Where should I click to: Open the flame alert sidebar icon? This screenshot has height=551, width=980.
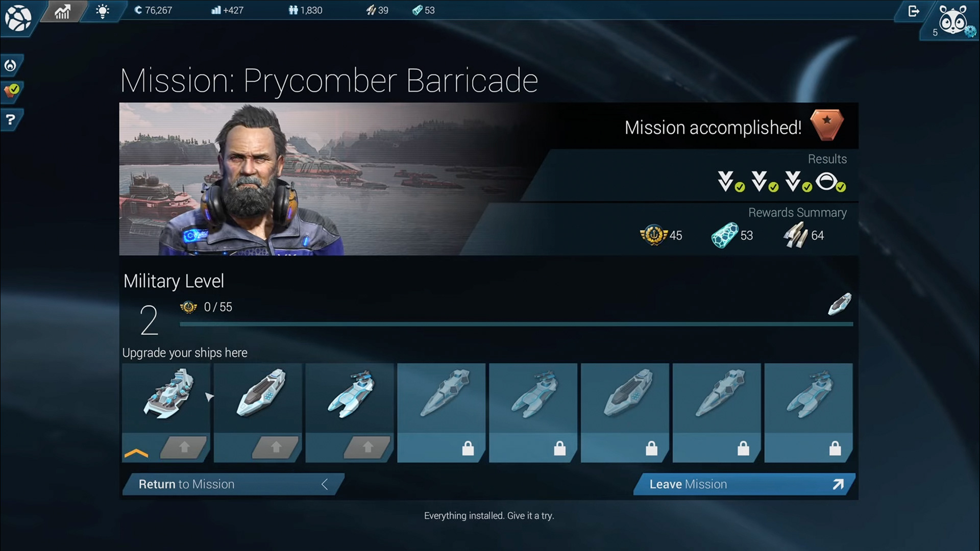(x=11, y=65)
